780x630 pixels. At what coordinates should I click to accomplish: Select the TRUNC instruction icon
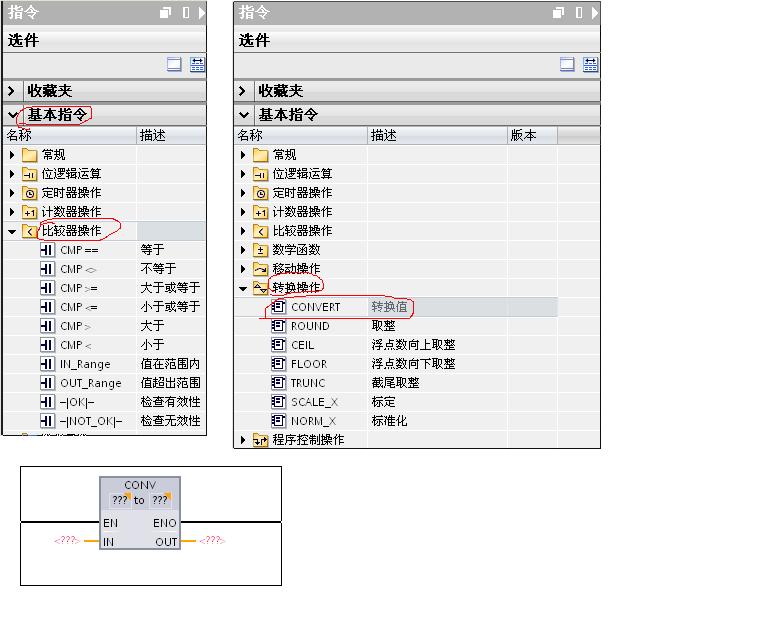coord(278,383)
